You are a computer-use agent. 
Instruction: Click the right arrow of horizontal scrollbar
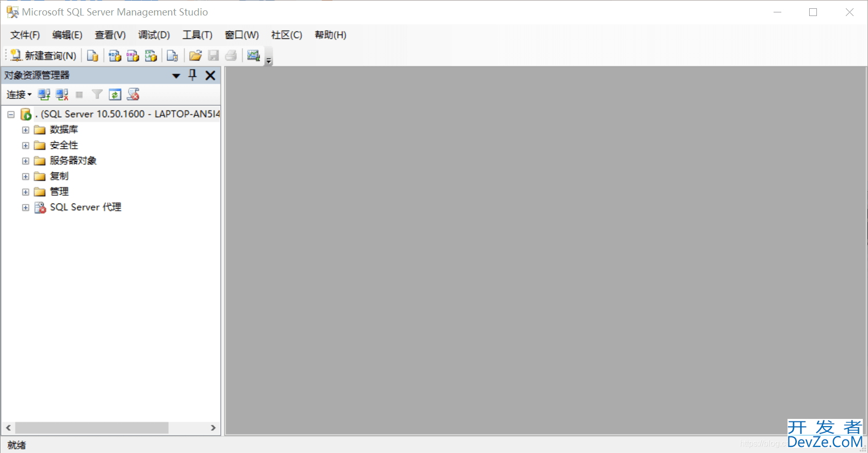tap(213, 428)
